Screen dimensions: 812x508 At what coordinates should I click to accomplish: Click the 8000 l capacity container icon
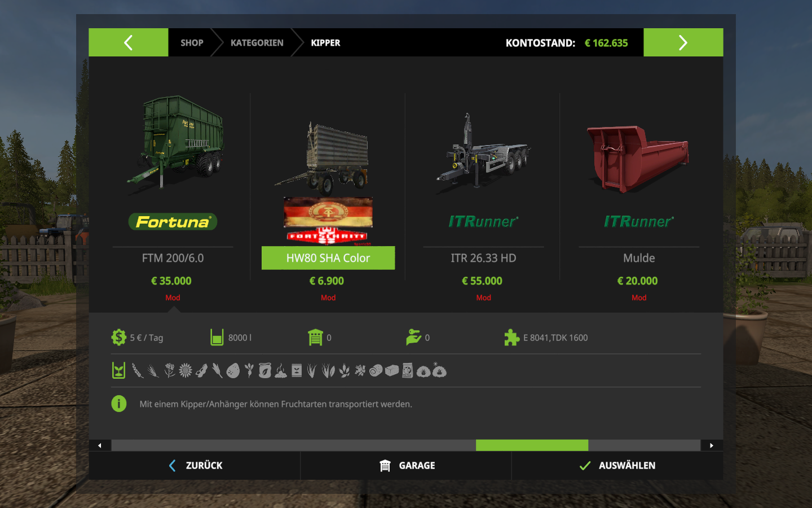pyautogui.click(x=217, y=338)
